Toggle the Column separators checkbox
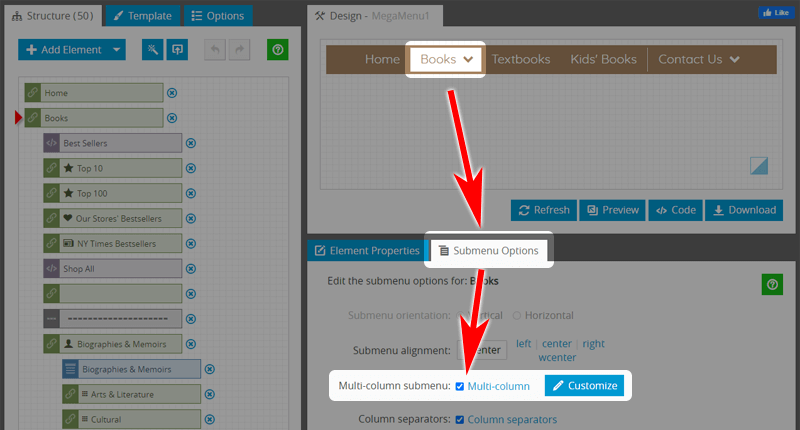800x430 pixels. point(460,419)
